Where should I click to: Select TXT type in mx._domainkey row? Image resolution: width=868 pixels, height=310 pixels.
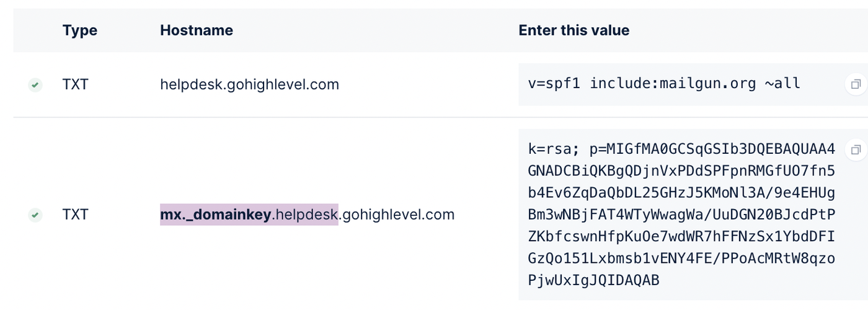pos(76,215)
